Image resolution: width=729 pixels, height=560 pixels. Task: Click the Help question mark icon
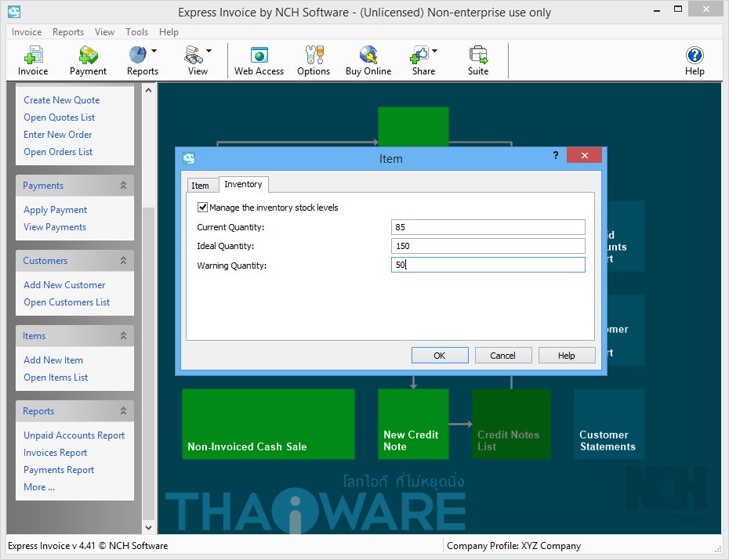[695, 56]
